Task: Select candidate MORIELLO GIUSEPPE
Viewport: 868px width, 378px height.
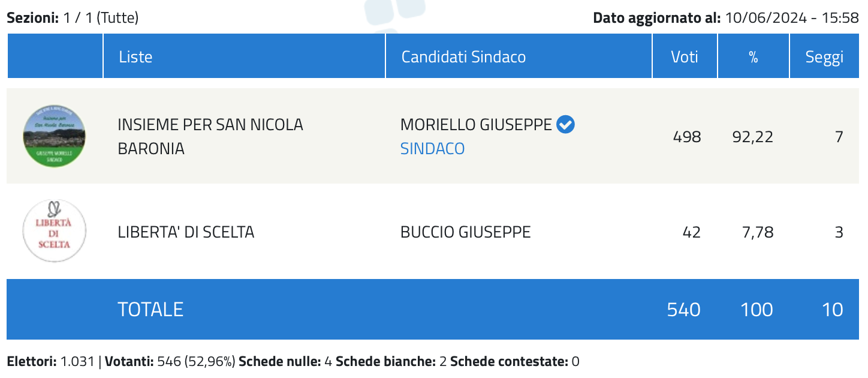Action: point(476,125)
